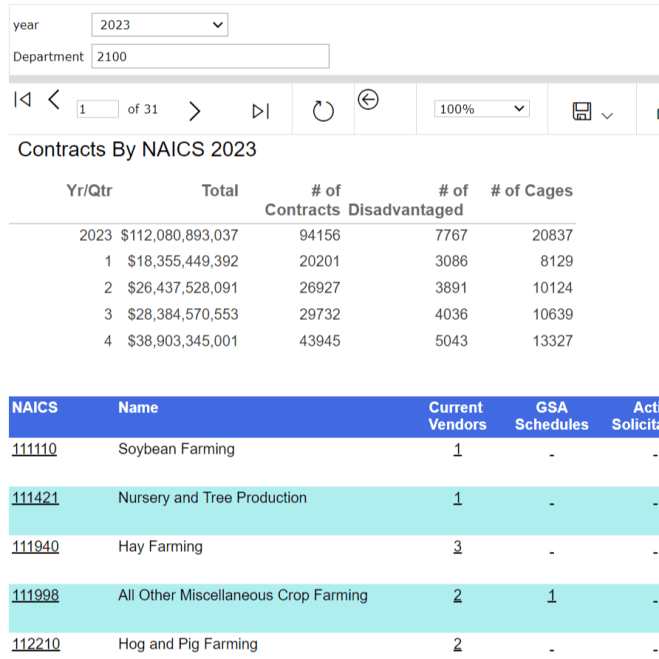Go to first page of report
The image size is (659, 659).
(x=23, y=100)
